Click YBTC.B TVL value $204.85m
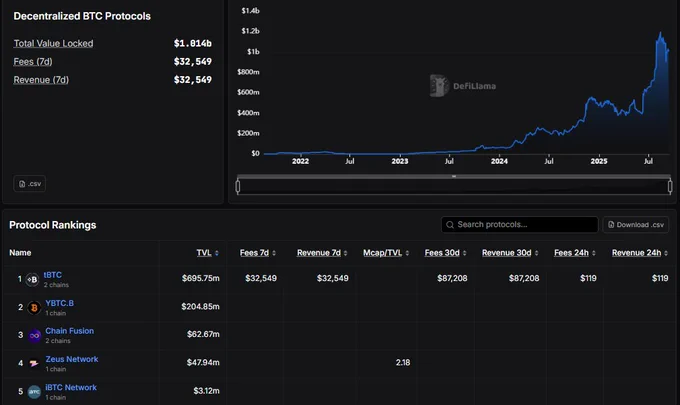680x405 pixels. click(x=200, y=307)
